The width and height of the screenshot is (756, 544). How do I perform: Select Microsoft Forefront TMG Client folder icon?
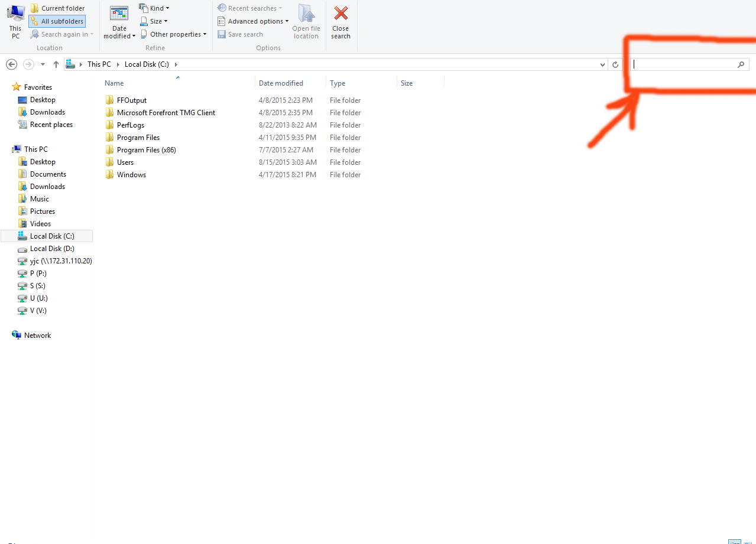coord(109,113)
